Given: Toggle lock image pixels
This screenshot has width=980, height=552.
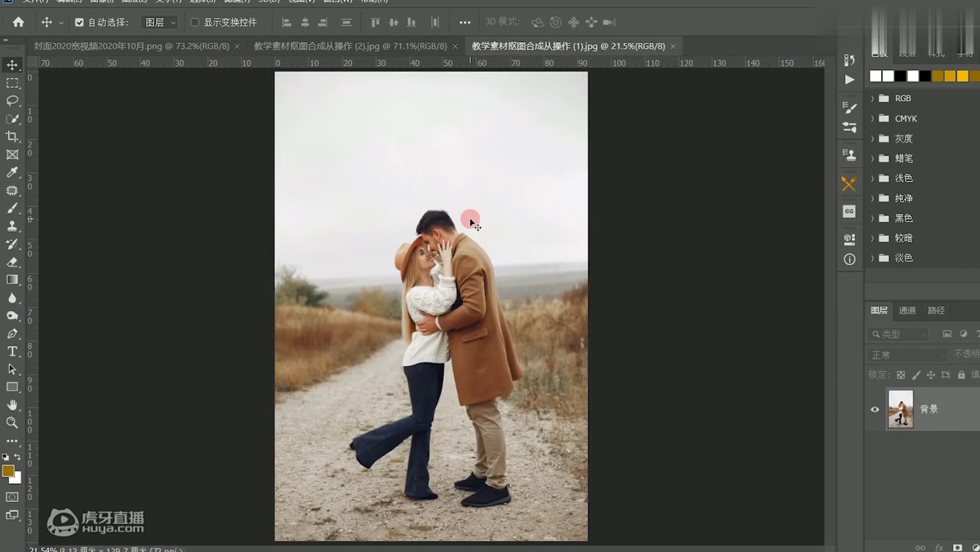Looking at the screenshot, I should (x=916, y=375).
